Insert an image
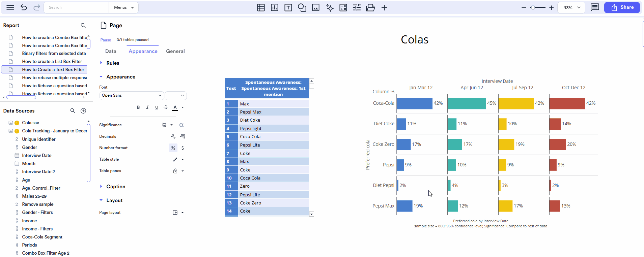Screen dimensions: 644x257 (x=316, y=7)
